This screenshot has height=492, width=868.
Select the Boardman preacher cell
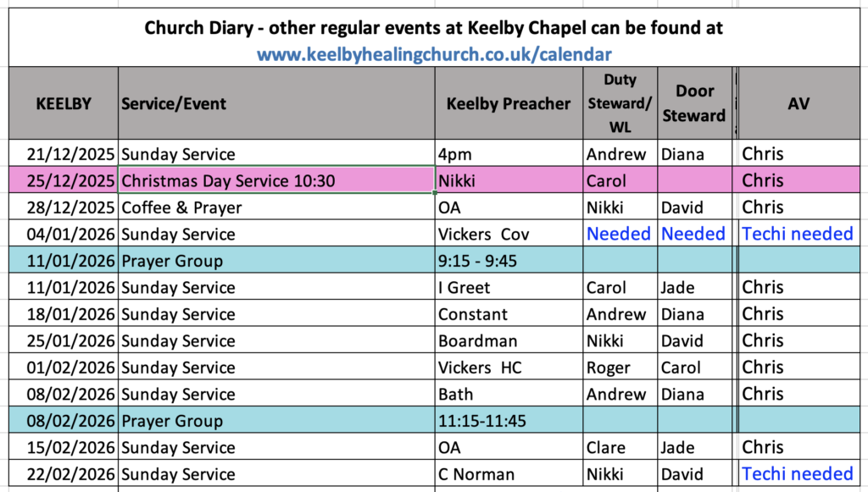click(x=509, y=340)
